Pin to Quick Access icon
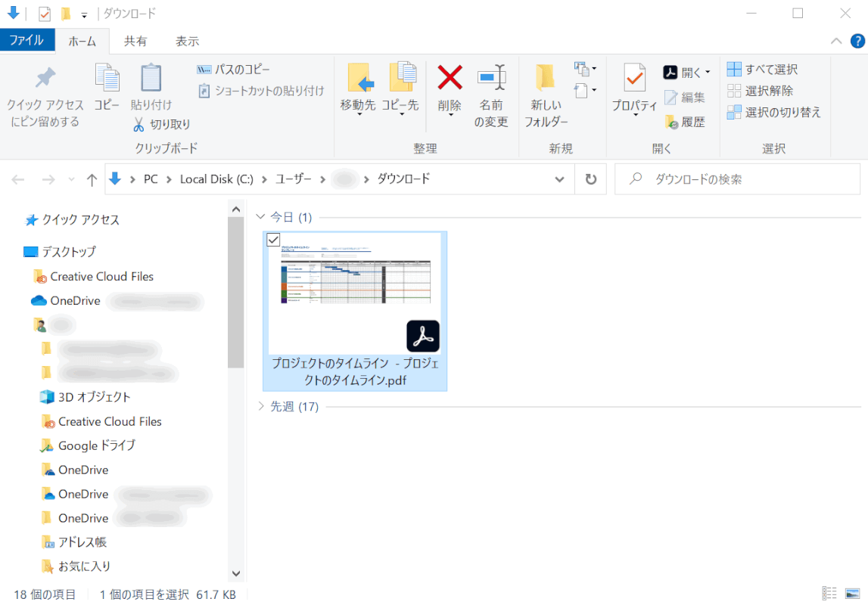868x605 pixels. tap(45, 78)
